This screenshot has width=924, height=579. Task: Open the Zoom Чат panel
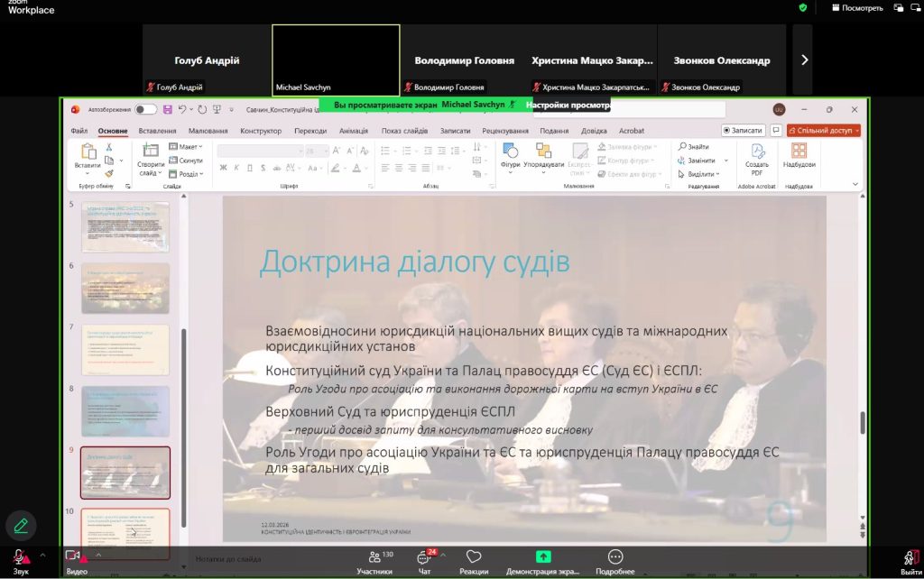(426, 561)
